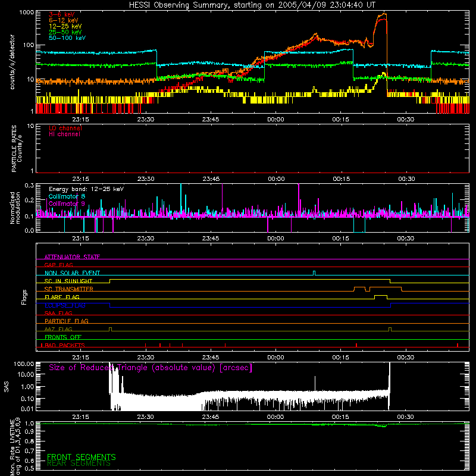Click the AAZ FLAG label
This screenshot has width=476, height=476.
[58, 329]
